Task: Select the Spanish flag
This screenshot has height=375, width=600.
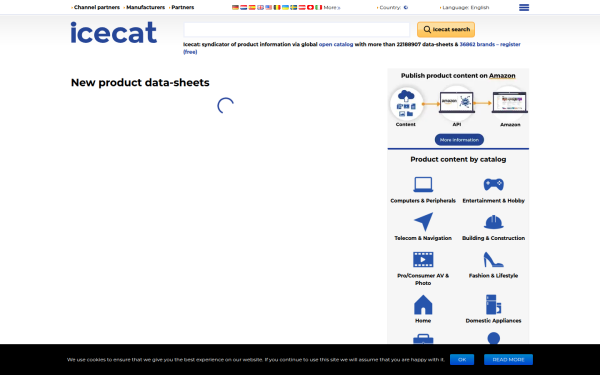Action: click(x=252, y=7)
